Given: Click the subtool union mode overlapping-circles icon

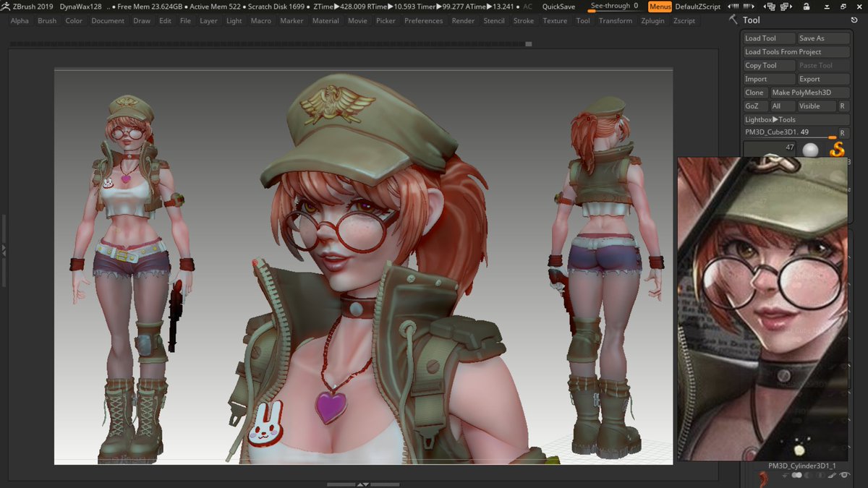Looking at the screenshot, I should 797,476.
